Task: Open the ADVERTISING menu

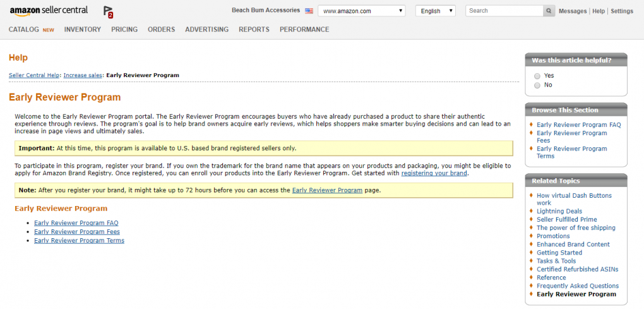Action: click(x=207, y=30)
